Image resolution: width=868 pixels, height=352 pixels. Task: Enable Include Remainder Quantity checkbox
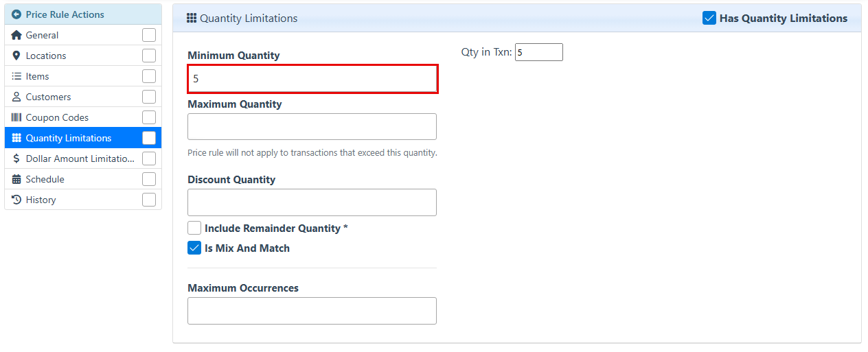coord(194,228)
